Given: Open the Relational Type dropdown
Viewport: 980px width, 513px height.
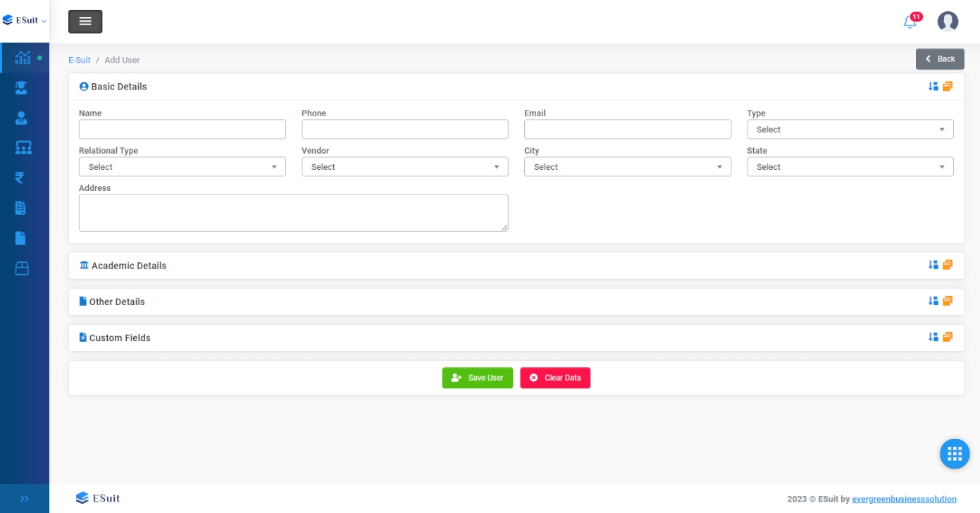Looking at the screenshot, I should pyautogui.click(x=182, y=167).
